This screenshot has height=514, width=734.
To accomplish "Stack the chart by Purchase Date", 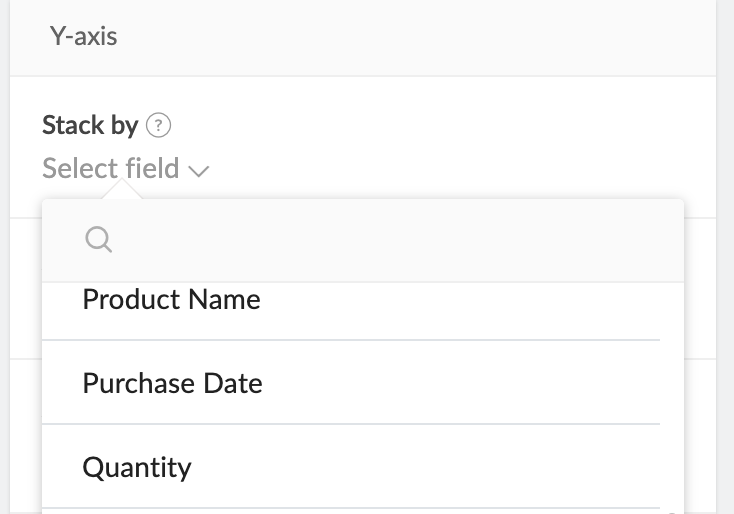I will click(172, 384).
